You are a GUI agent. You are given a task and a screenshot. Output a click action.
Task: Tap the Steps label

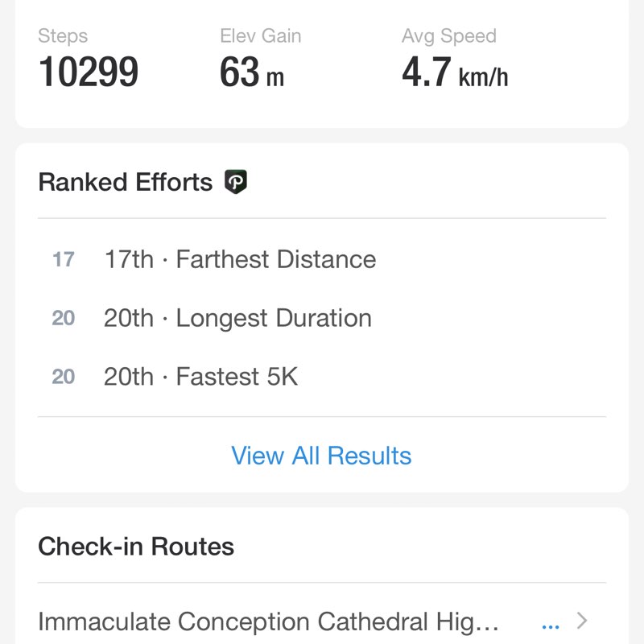click(x=63, y=36)
